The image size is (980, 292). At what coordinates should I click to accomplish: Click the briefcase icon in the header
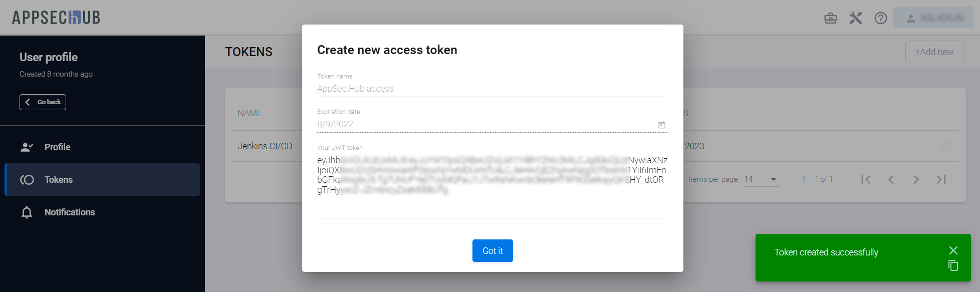[x=831, y=19]
